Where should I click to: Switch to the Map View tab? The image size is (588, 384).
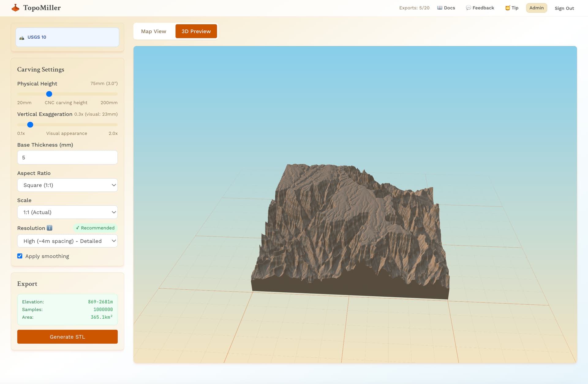(154, 31)
